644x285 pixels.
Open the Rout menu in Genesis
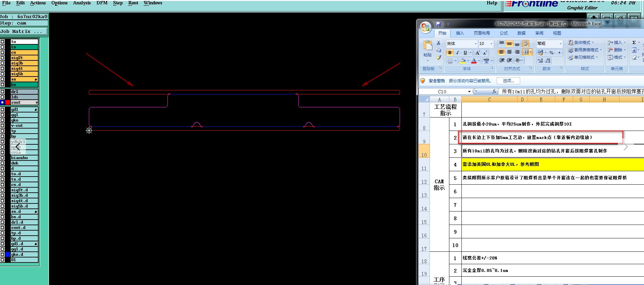click(133, 3)
